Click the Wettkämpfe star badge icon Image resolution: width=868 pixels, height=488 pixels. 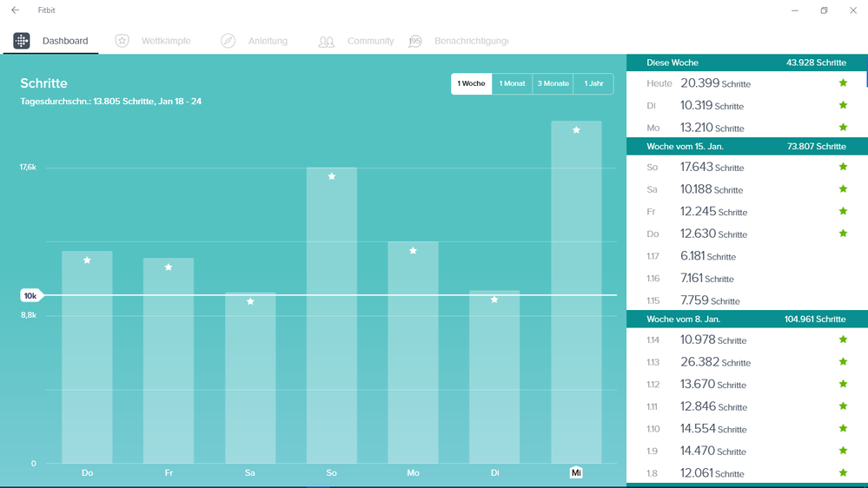pos(123,41)
